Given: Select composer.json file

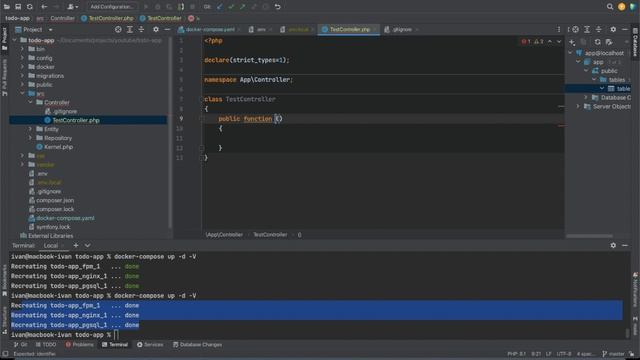Looking at the screenshot, I should [x=55, y=200].
